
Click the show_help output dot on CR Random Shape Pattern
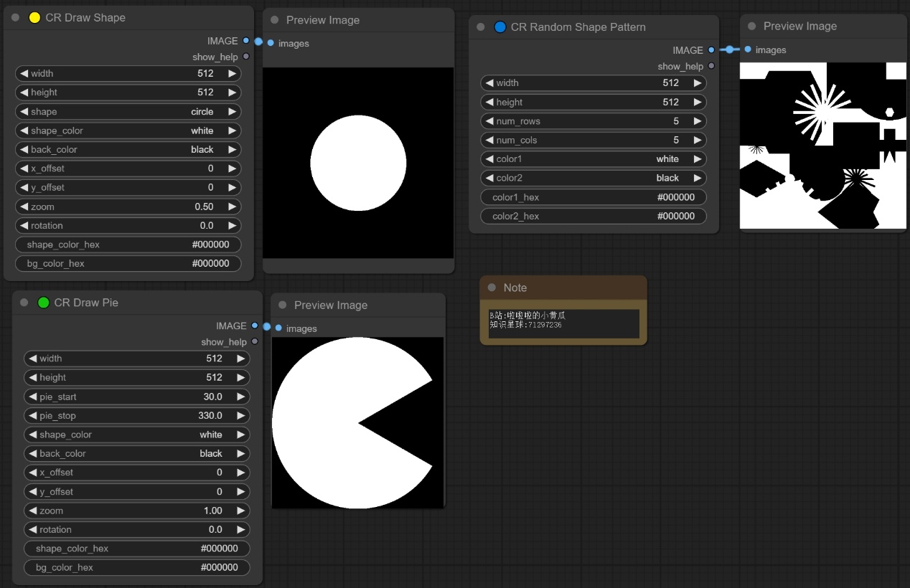[x=711, y=66]
